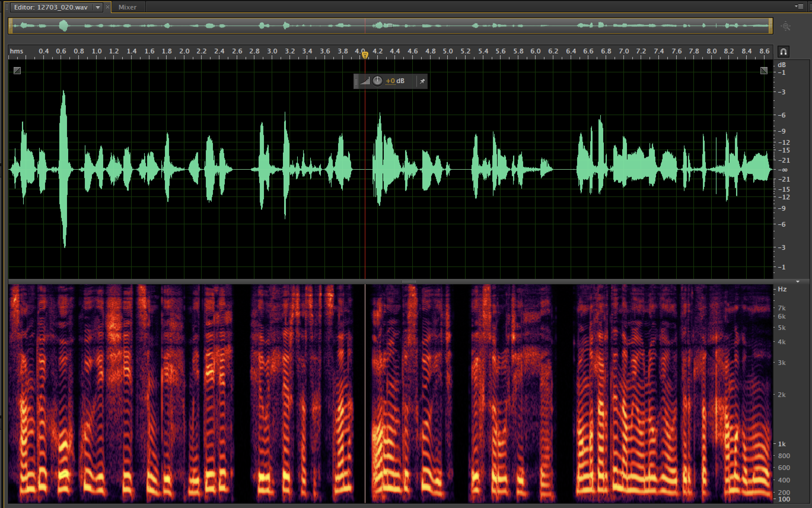
Task: Click the triangle on the spectral divider
Action: click(x=797, y=282)
